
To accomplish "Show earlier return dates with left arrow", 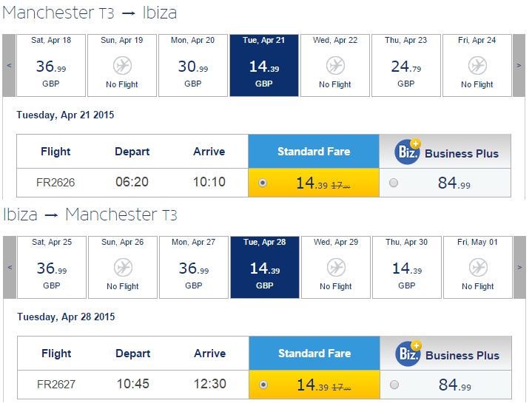I will tap(10, 268).
